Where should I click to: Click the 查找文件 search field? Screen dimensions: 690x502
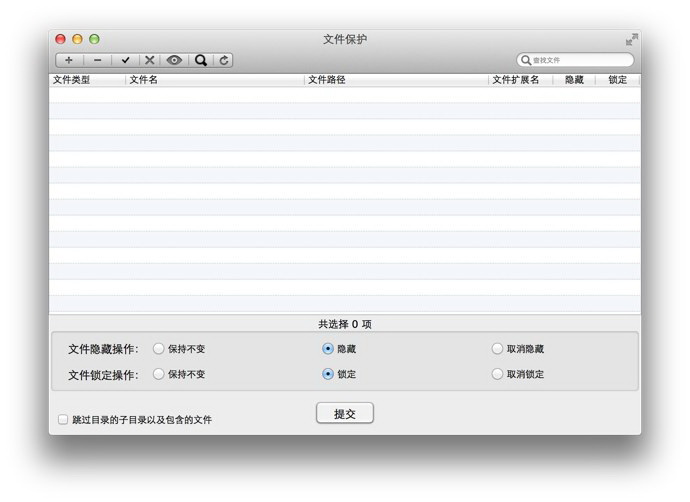pos(575,60)
